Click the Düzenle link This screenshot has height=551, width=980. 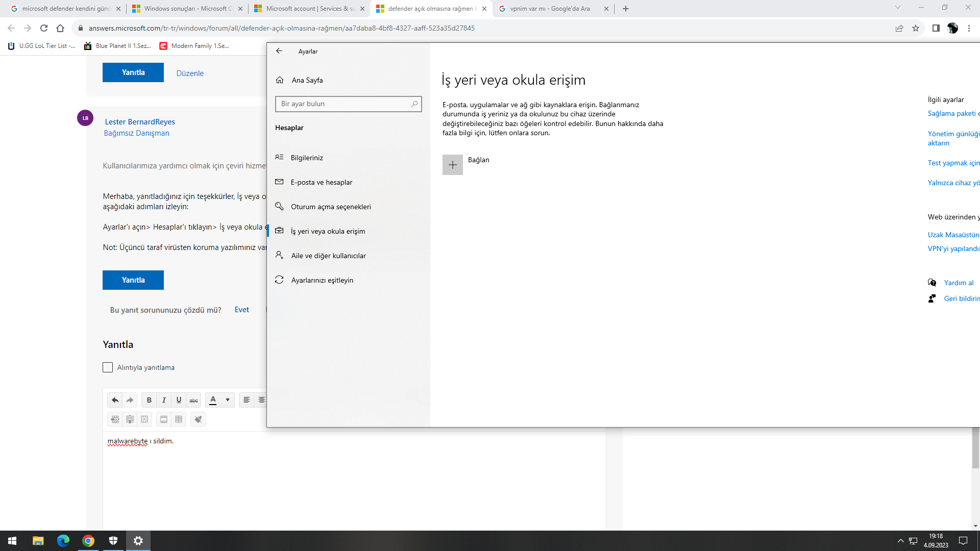pyautogui.click(x=190, y=73)
